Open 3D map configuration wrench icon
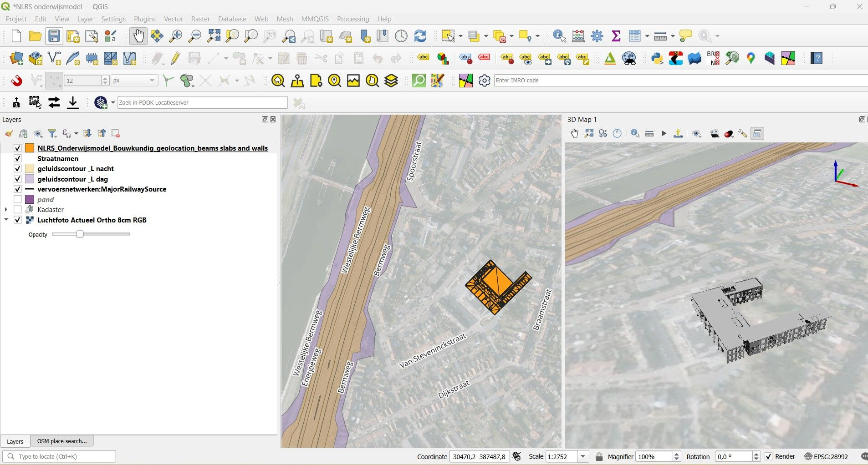The width and height of the screenshot is (868, 465). [x=743, y=134]
